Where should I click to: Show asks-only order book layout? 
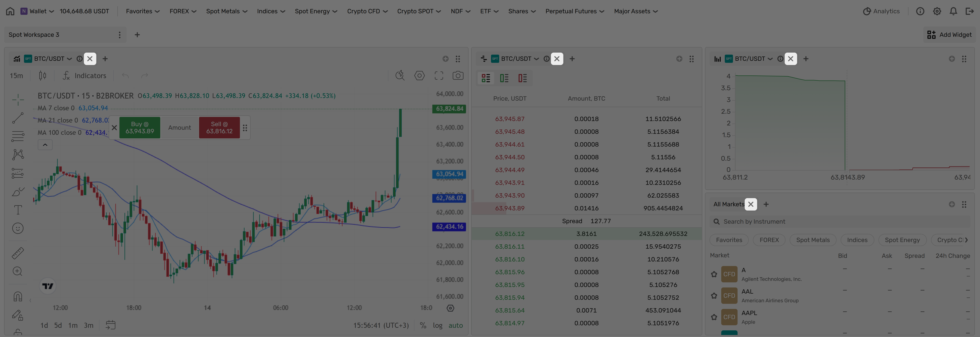click(x=522, y=78)
